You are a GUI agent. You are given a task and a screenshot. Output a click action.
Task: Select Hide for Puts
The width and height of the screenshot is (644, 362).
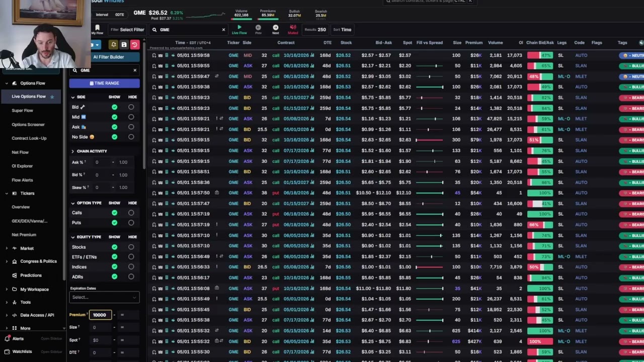(131, 223)
